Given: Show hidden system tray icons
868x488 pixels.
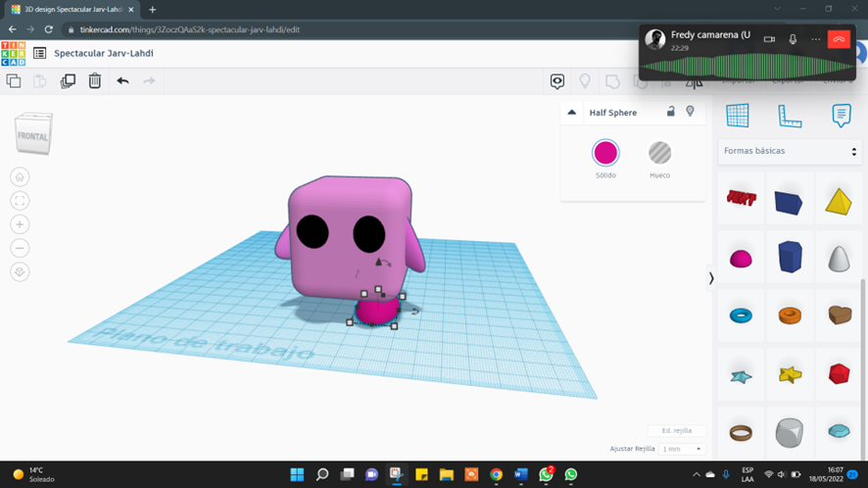Looking at the screenshot, I should pos(696,474).
